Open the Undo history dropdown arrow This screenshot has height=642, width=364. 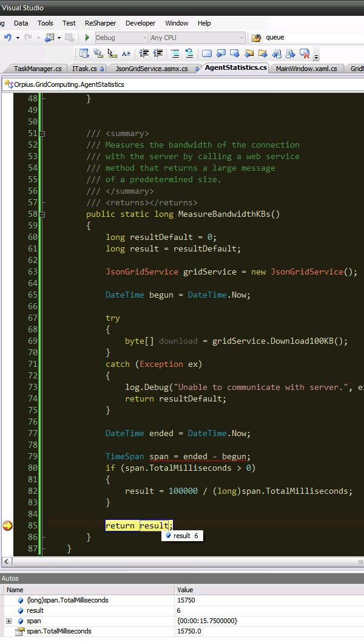point(18,38)
